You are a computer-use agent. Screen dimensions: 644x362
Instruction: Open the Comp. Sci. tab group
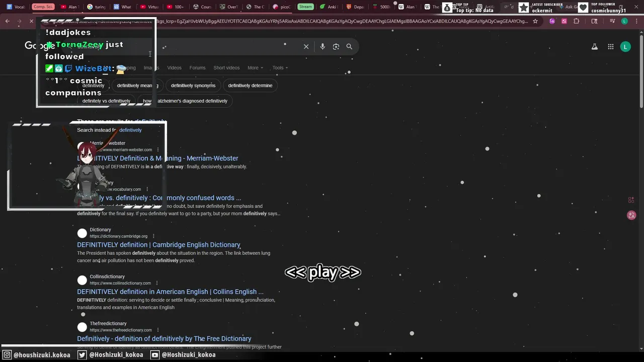pyautogui.click(x=43, y=7)
